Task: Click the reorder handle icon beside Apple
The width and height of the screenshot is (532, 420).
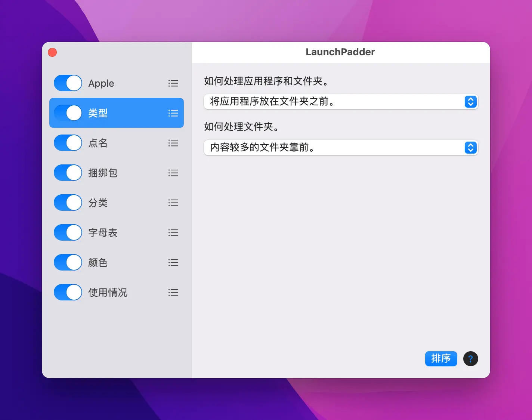Action: click(173, 83)
